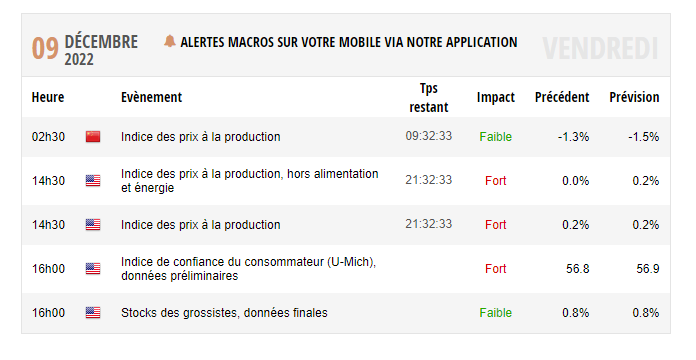Click the US flag for 14h30 Indice des prix
This screenshot has height=360, width=696.
(x=93, y=225)
